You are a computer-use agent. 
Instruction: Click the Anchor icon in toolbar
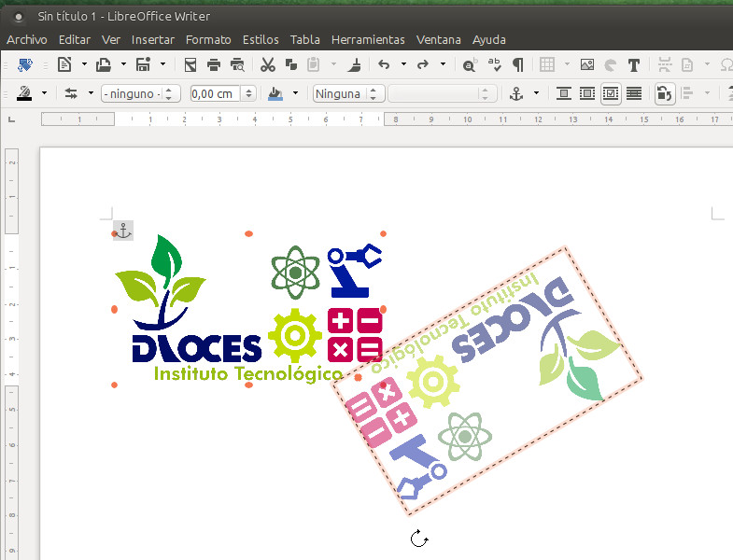point(516,93)
